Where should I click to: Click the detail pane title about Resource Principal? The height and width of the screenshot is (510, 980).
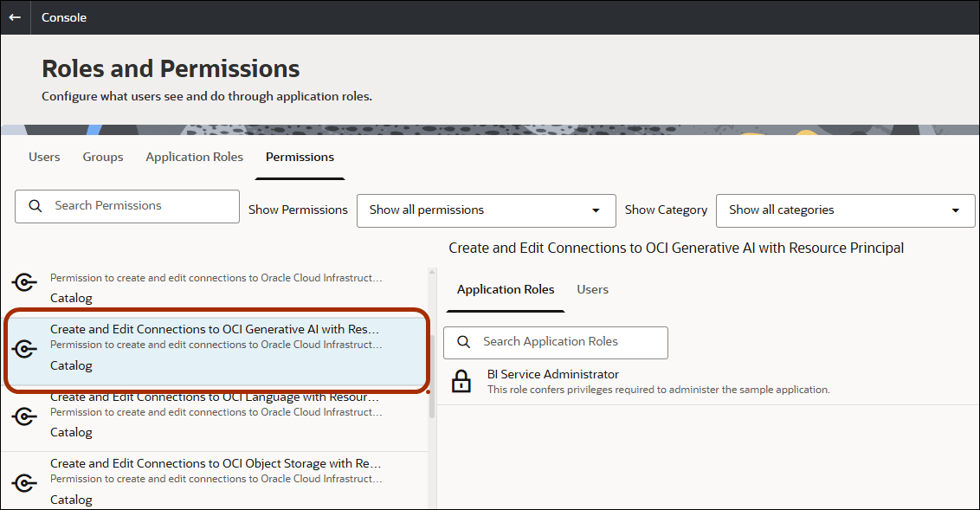676,249
